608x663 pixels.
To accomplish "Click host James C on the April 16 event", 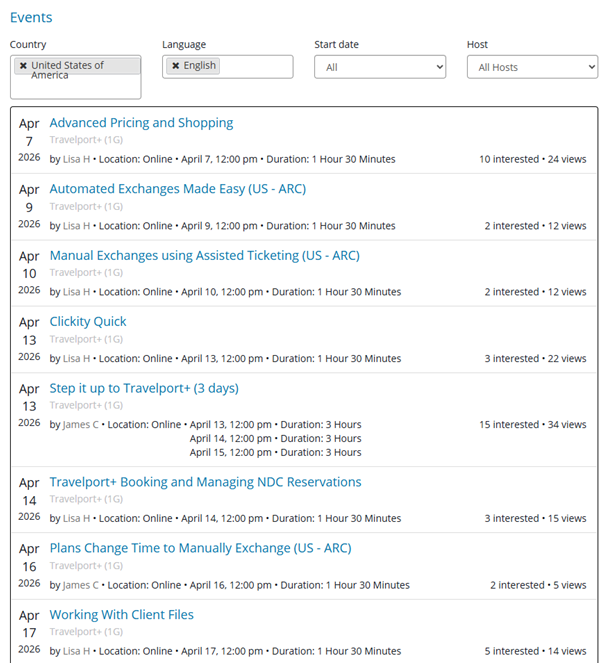I will [x=81, y=585].
